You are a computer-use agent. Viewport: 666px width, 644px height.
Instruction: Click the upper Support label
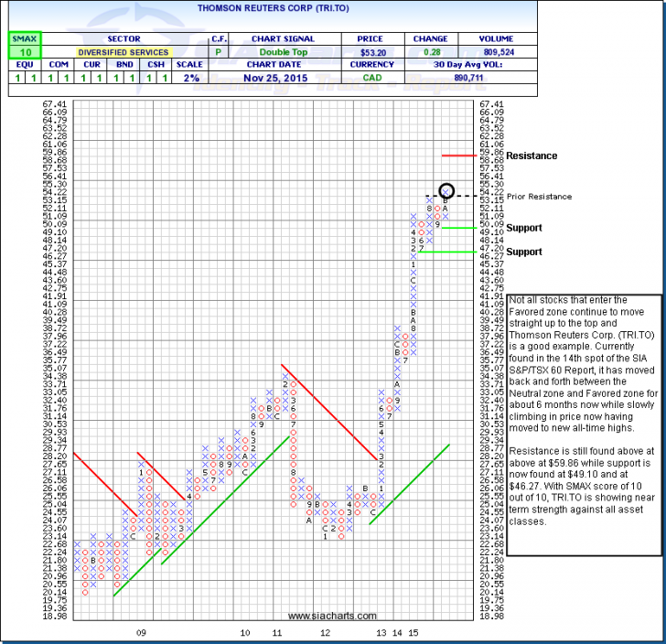click(x=525, y=228)
